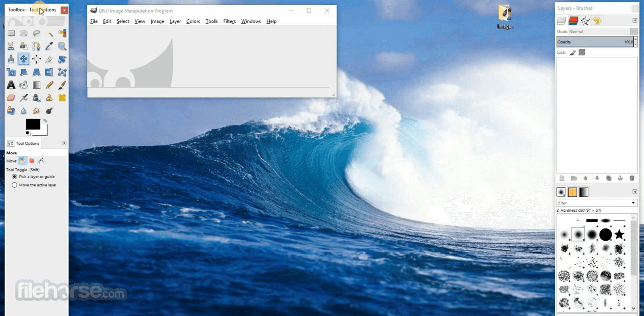Toggle the lock alpha channel checkerboard icon

point(582,52)
